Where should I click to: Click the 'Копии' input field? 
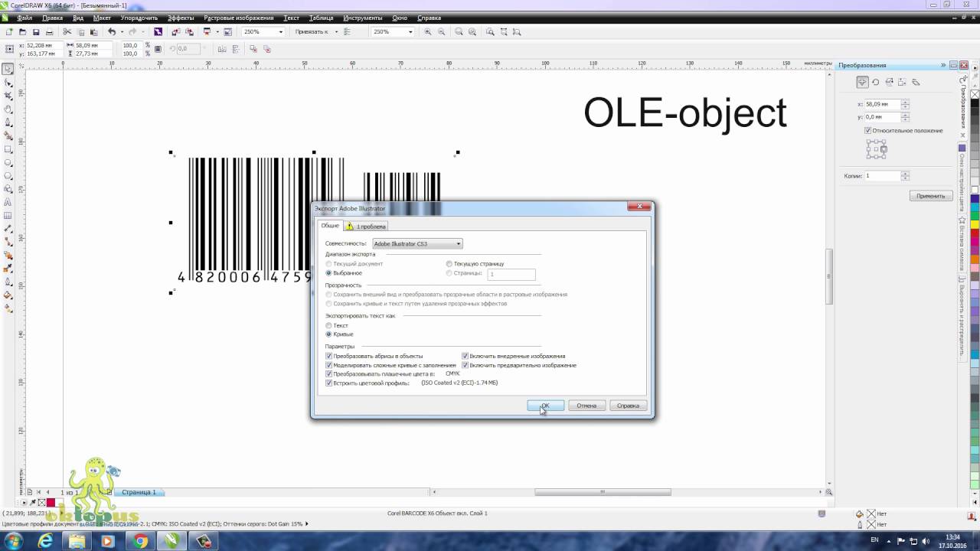click(x=882, y=176)
